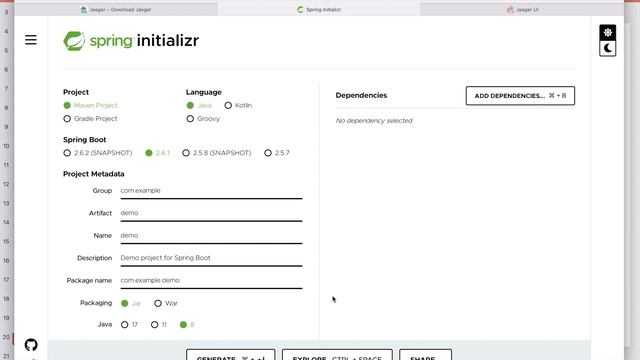Click 'No dependency selected' text
The height and width of the screenshot is (360, 640).
click(x=374, y=121)
